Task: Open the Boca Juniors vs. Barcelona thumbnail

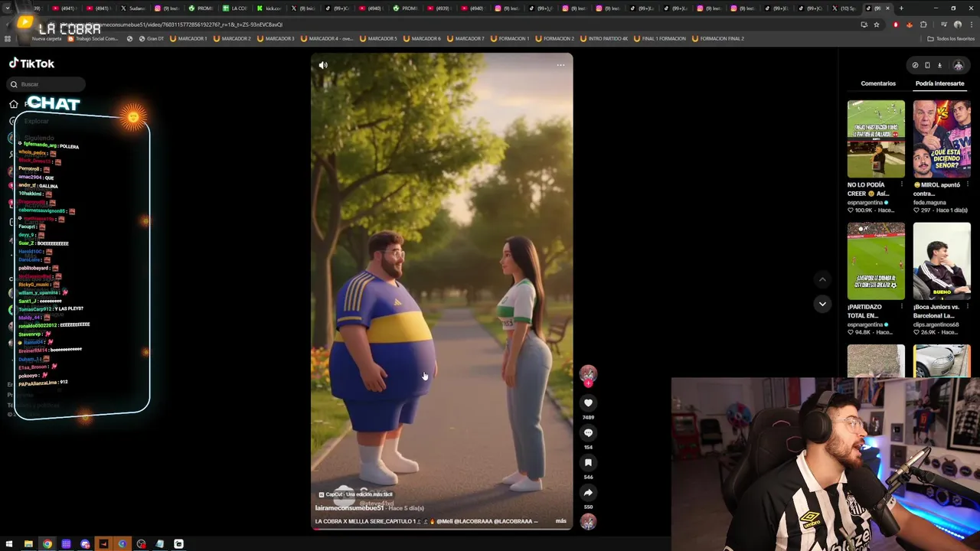Action: (942, 261)
